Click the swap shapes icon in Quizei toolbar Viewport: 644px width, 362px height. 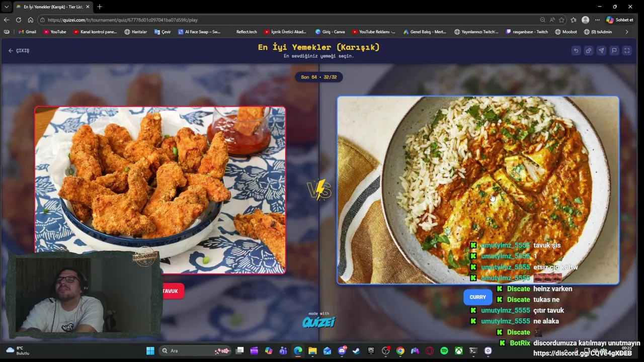[x=589, y=51]
